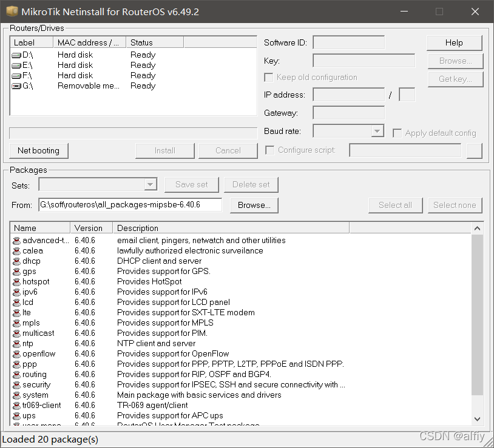
Task: Click the E:\ hard disk drive icon
Action: click(16, 65)
